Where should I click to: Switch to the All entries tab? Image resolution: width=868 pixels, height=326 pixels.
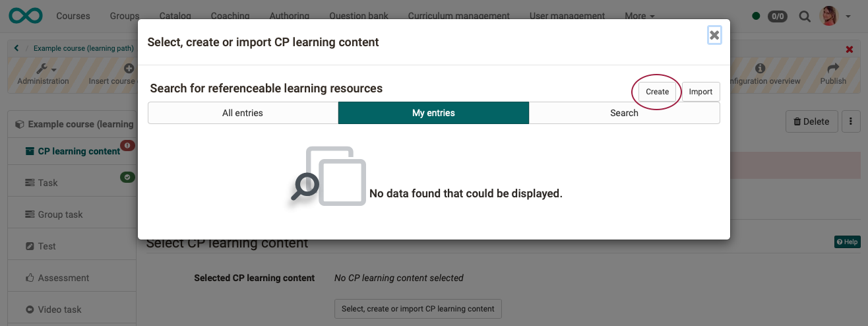(243, 113)
